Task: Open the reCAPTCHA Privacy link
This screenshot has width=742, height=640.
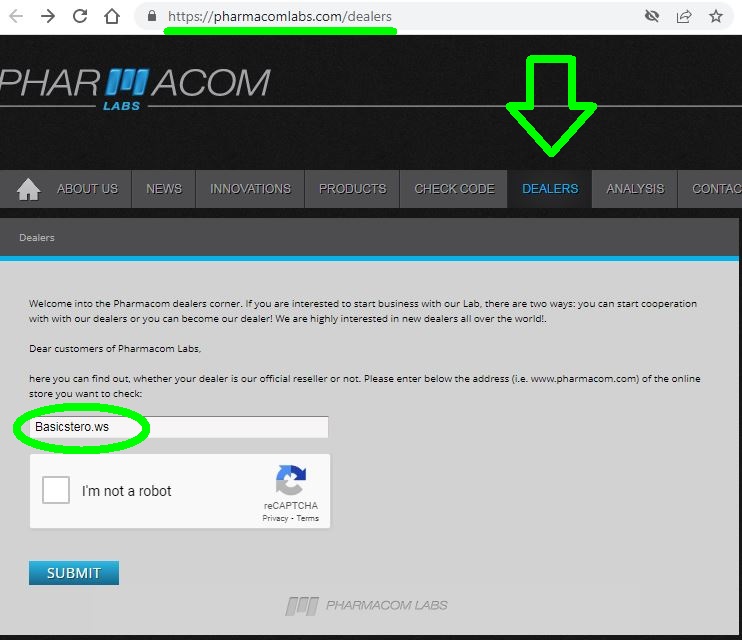Action: pos(275,518)
